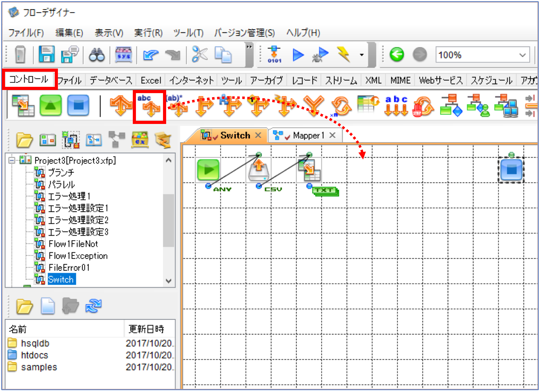This screenshot has width=540, height=392.
Task: Select the abc branch component in the palette
Action: [x=149, y=106]
